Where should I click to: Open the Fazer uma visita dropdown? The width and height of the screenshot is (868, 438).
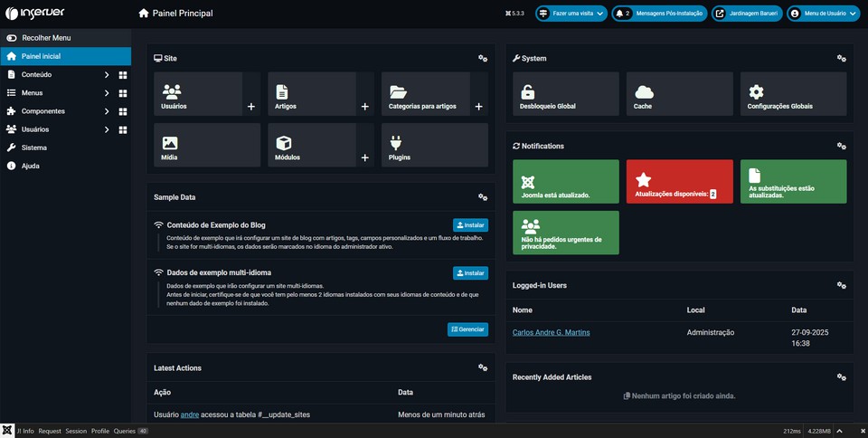click(x=571, y=14)
